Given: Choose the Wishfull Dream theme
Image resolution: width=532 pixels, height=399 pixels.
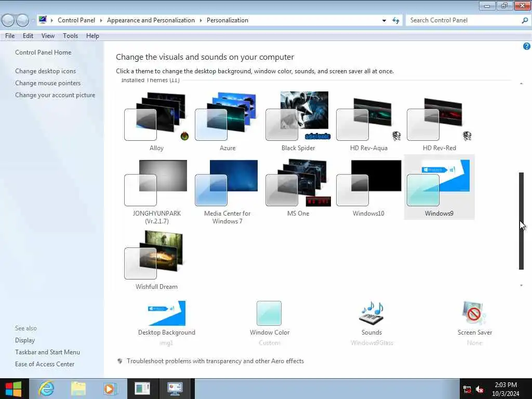Looking at the screenshot, I should click(156, 260).
